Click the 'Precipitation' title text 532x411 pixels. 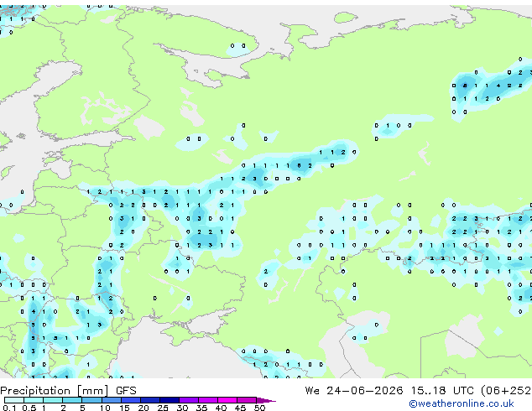click(35, 391)
